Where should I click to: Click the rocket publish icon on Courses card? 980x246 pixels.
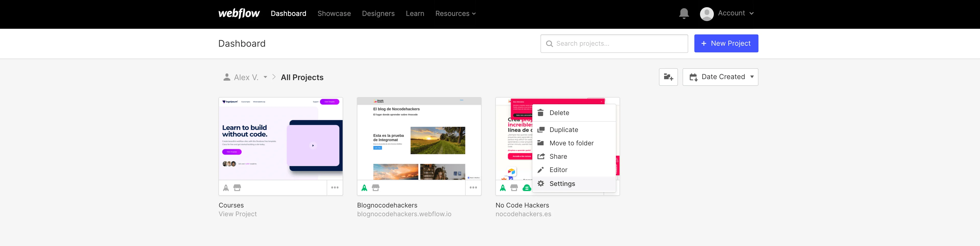226,188
